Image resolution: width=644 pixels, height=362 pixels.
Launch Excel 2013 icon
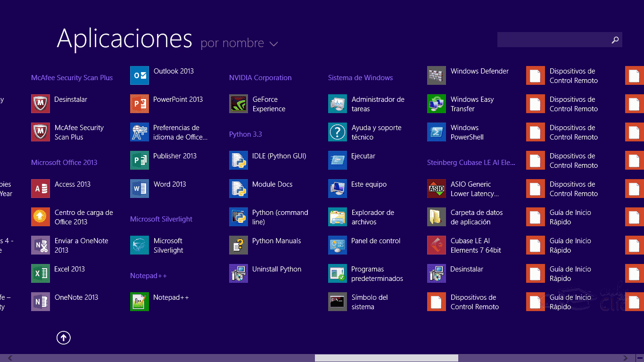tap(41, 273)
